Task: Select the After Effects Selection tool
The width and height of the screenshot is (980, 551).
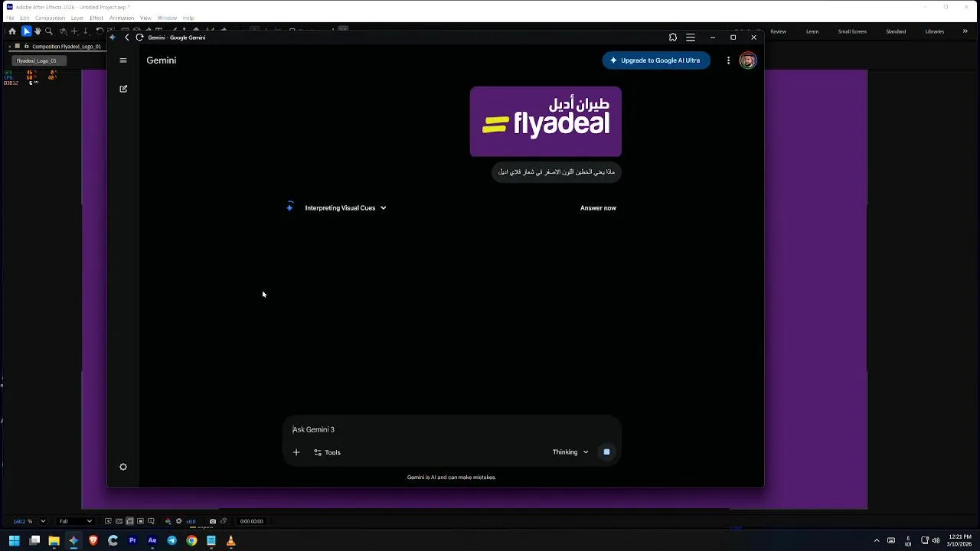Action: click(26, 31)
